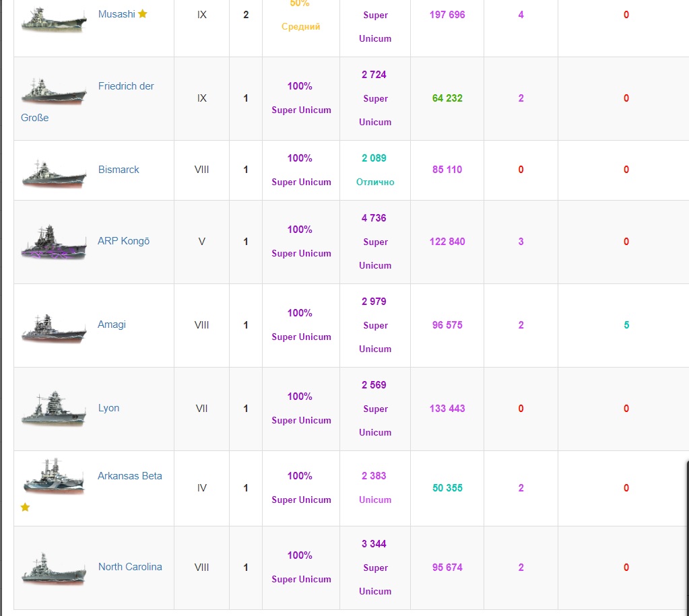689x616 pixels.
Task: Click the Lyon ship icon
Action: click(x=54, y=410)
